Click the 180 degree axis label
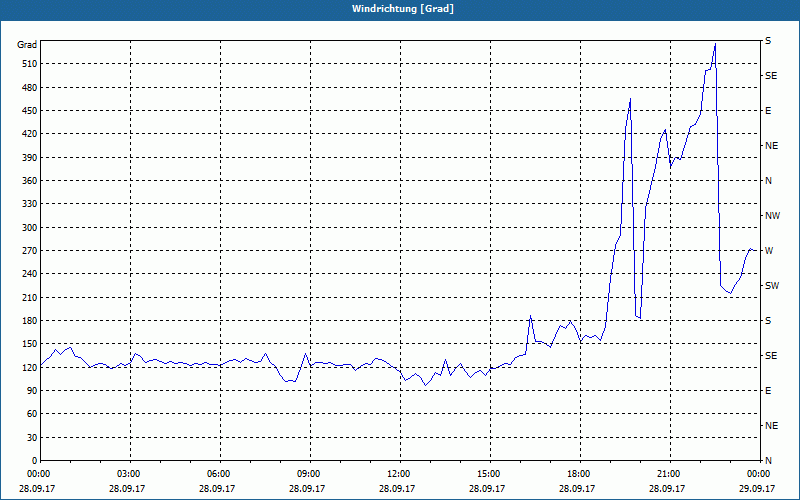800x500 pixels. (30, 321)
